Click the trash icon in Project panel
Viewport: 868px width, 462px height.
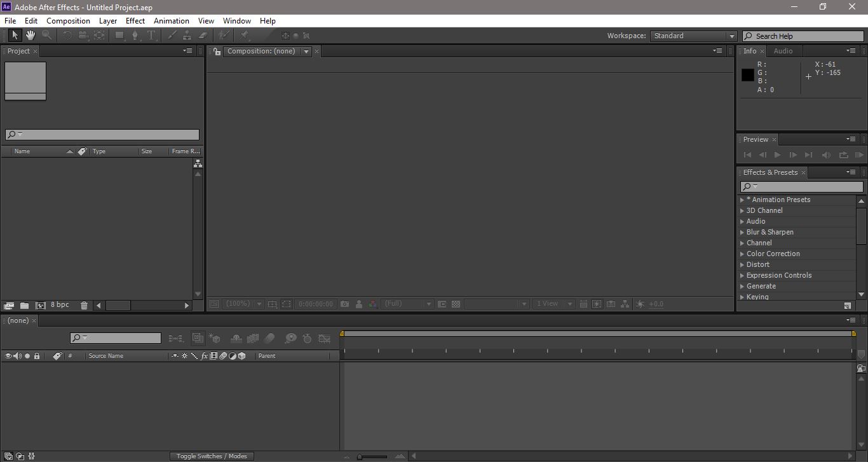point(84,306)
